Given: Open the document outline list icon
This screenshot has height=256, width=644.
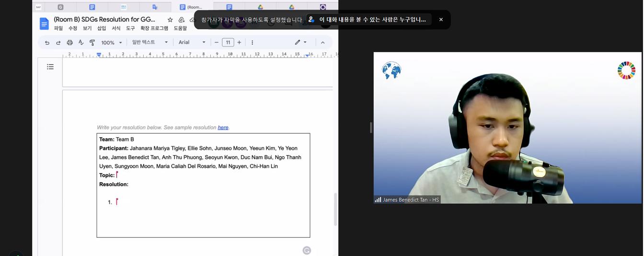Looking at the screenshot, I should coord(50,67).
